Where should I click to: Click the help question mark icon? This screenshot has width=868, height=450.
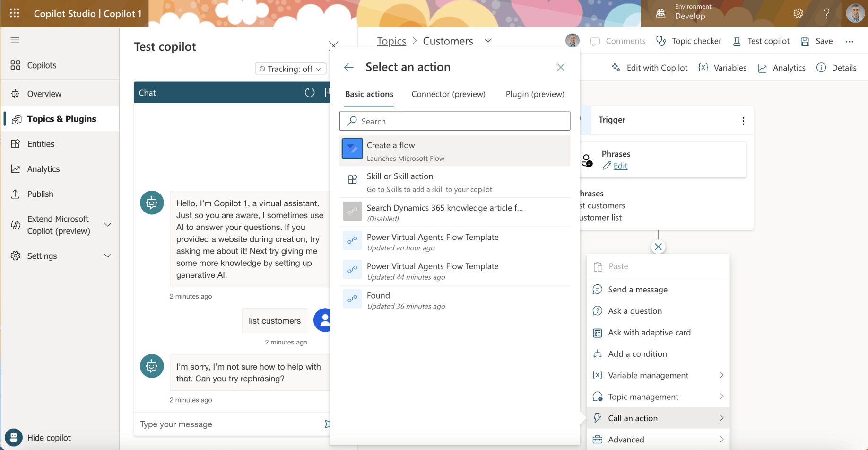coord(826,13)
